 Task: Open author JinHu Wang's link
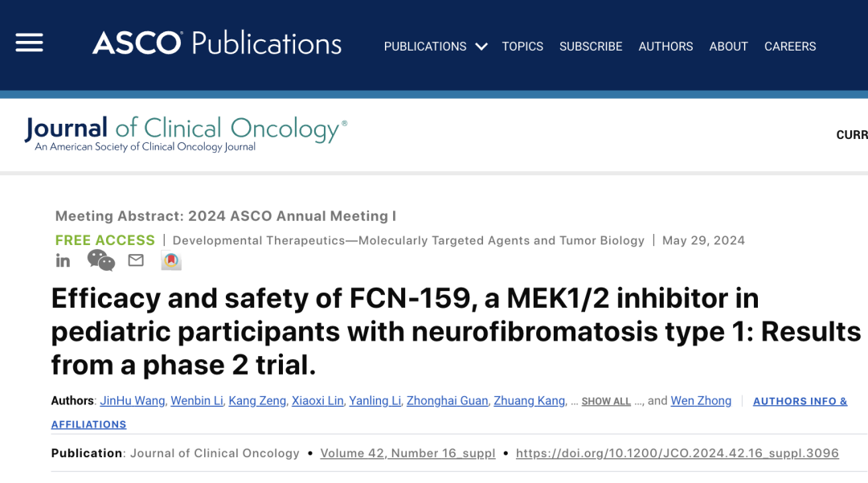[133, 401]
